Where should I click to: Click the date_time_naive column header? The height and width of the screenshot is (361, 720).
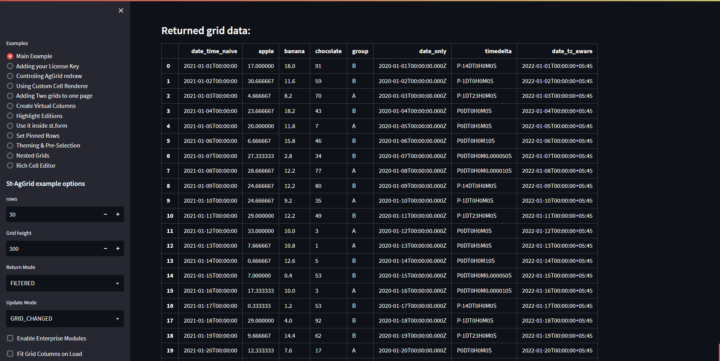click(x=210, y=51)
